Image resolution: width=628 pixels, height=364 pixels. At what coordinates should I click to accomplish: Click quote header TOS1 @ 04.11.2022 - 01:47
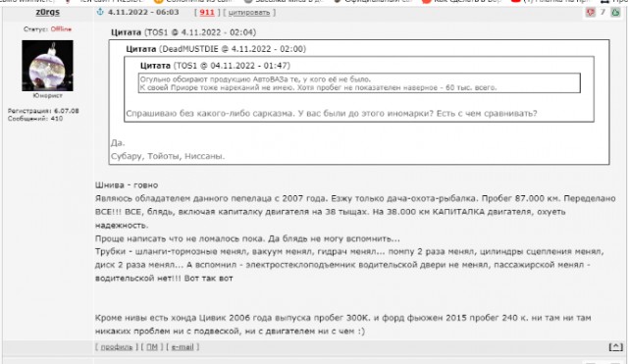coord(215,66)
